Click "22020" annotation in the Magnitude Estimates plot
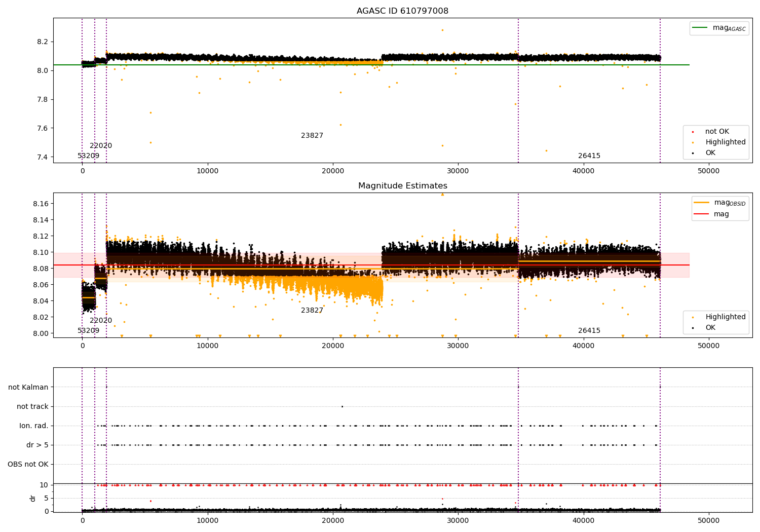 coord(101,321)
